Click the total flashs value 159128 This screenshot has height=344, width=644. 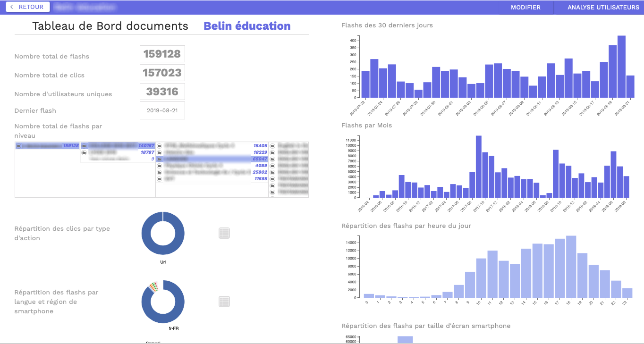click(162, 54)
